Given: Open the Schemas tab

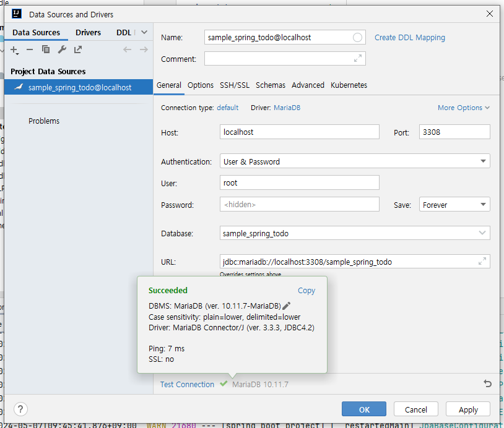Looking at the screenshot, I should click(271, 85).
